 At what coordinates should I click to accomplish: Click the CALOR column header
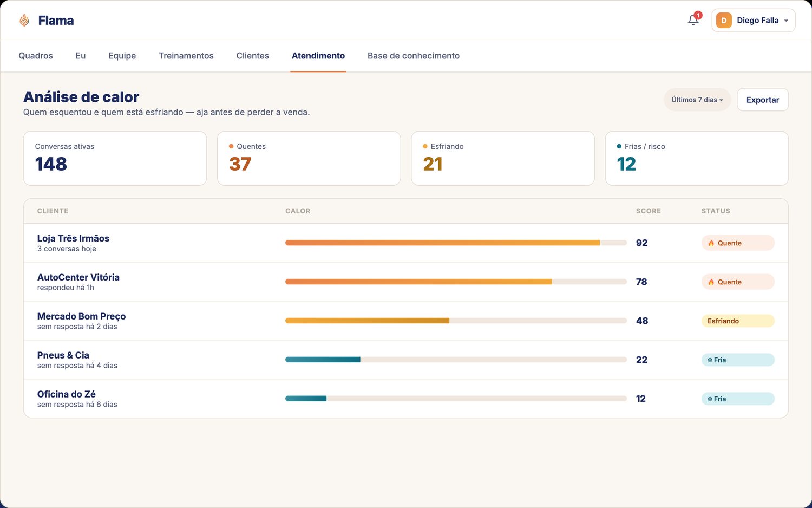(x=298, y=211)
